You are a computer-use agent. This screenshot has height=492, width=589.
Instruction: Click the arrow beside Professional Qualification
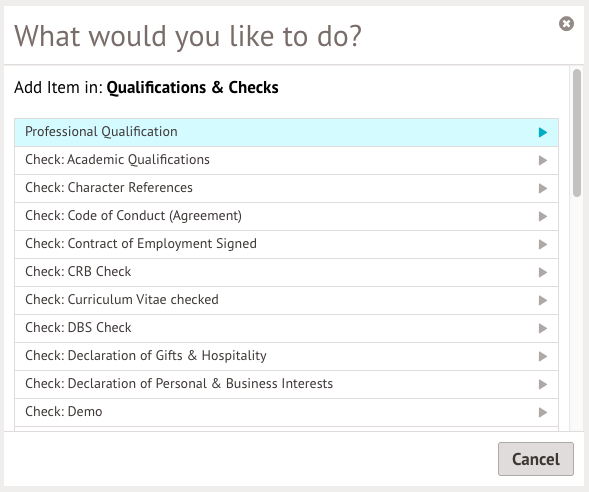[542, 132]
